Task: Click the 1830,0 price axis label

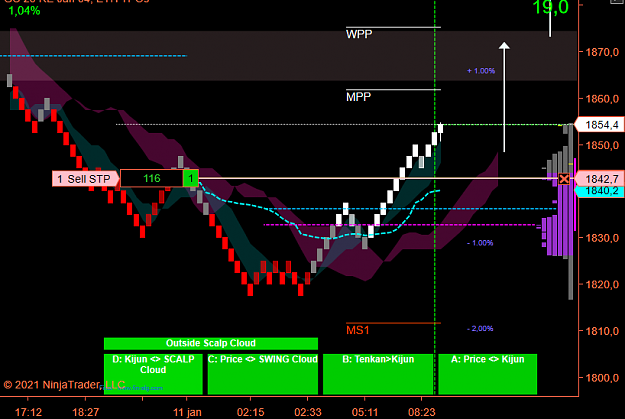Action: [x=602, y=238]
